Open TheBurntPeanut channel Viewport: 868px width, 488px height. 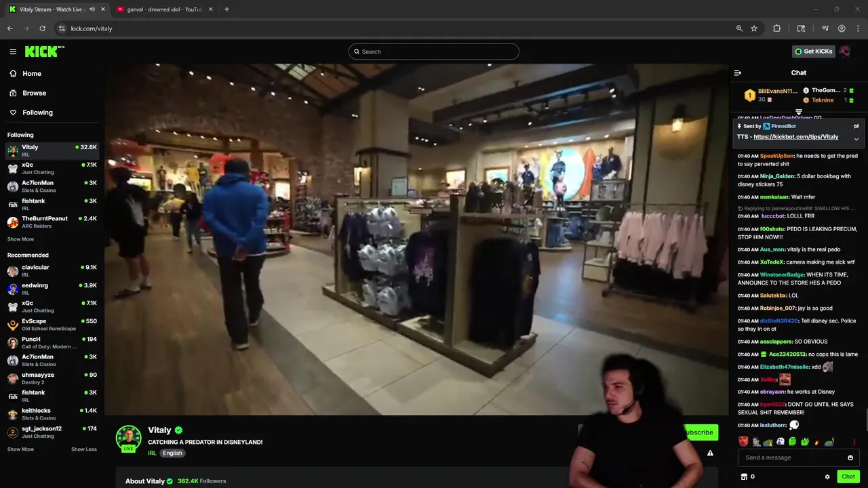pyautogui.click(x=52, y=222)
